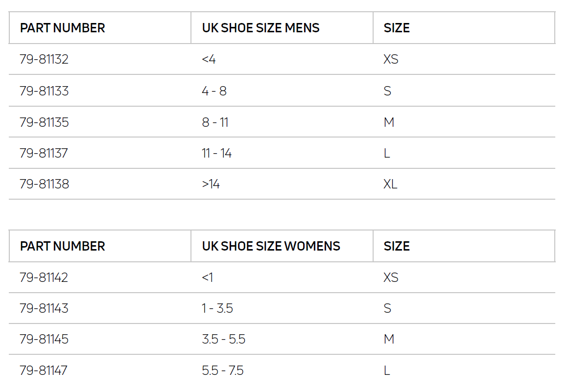
Task: Click part number 79-81147
Action: point(44,370)
